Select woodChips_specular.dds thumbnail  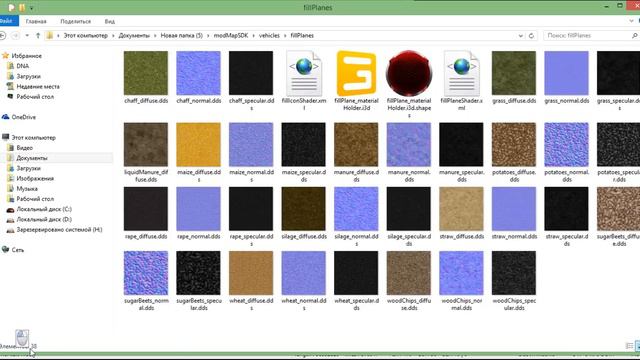pyautogui.click(x=514, y=273)
